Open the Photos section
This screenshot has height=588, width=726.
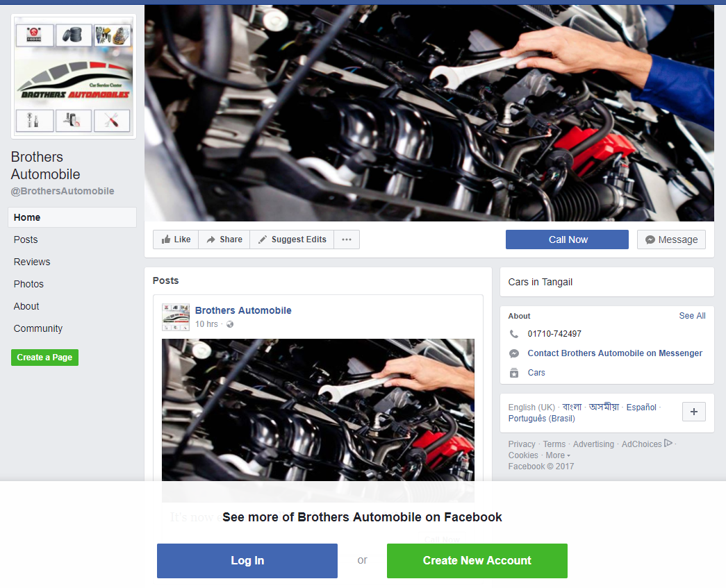28,284
